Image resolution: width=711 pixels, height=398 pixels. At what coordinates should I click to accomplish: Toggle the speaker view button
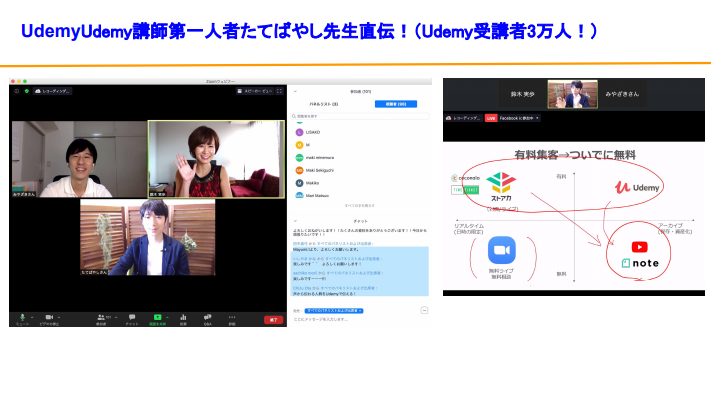pyautogui.click(x=254, y=91)
